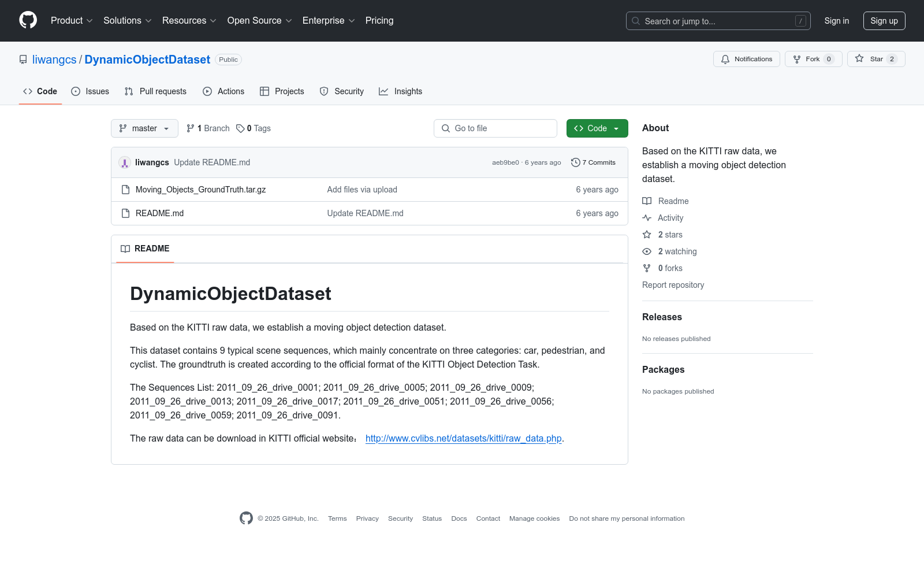924x578 pixels.
Task: Switch to the Code tab
Action: [40, 91]
